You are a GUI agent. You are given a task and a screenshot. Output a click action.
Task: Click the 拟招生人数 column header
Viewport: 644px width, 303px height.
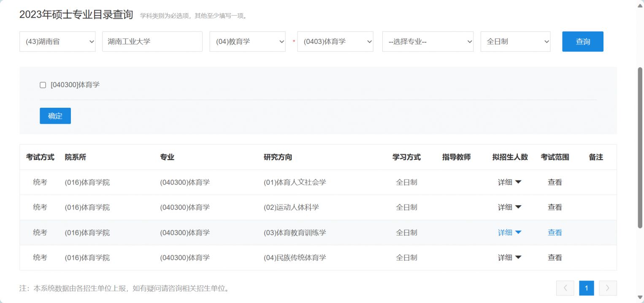[510, 157]
